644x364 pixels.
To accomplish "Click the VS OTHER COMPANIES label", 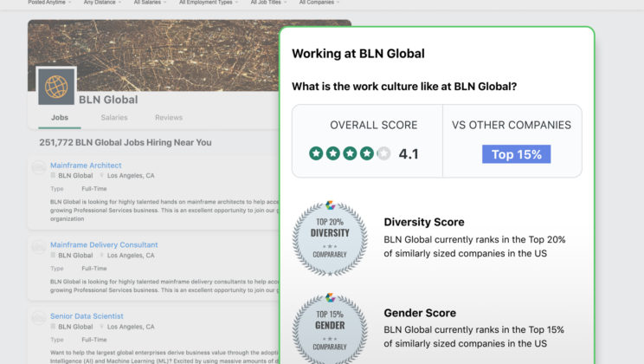I will tap(512, 125).
